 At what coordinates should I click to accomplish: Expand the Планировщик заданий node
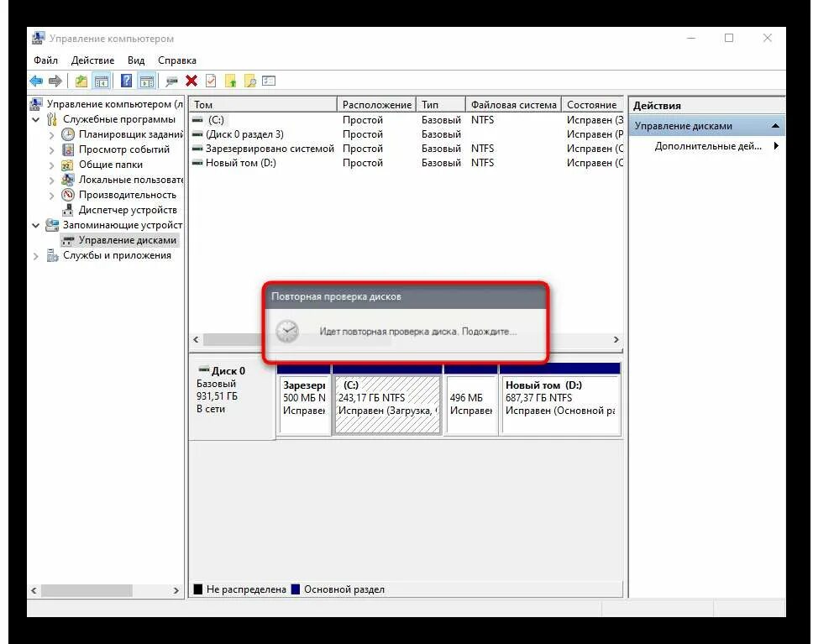[51, 135]
